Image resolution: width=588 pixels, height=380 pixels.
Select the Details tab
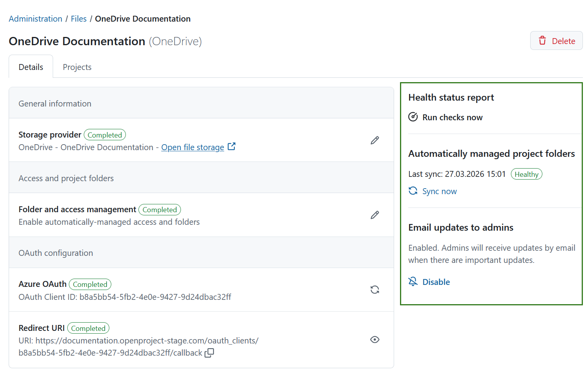click(31, 67)
